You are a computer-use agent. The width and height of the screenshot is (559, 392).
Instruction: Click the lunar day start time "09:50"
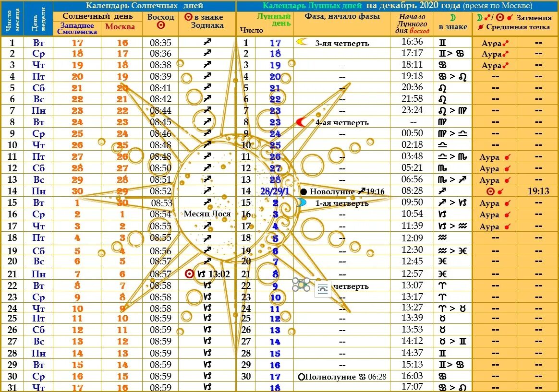[412, 202]
